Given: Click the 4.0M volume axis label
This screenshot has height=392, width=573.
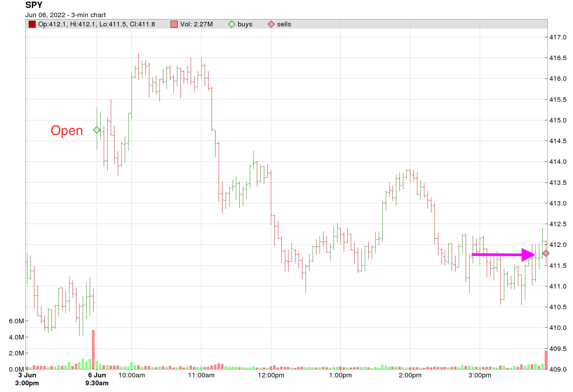Looking at the screenshot, I should pyautogui.click(x=17, y=337).
